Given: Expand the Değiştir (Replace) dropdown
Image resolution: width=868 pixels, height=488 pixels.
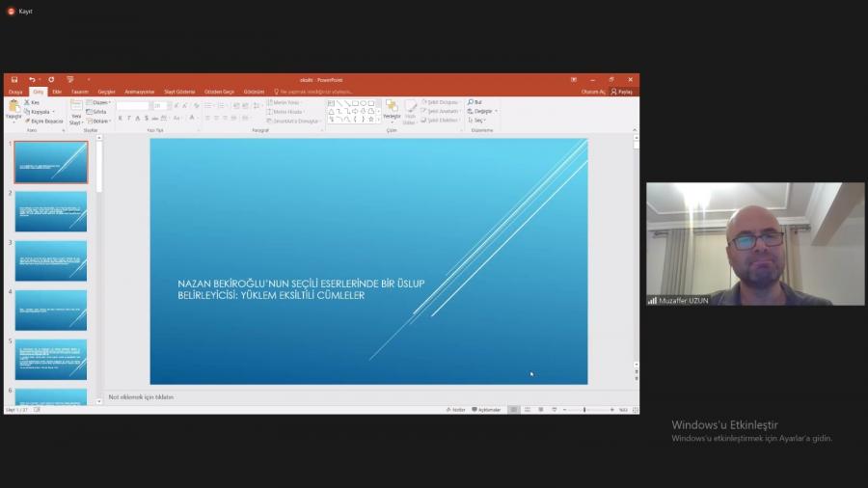Looking at the screenshot, I should (x=482, y=111).
